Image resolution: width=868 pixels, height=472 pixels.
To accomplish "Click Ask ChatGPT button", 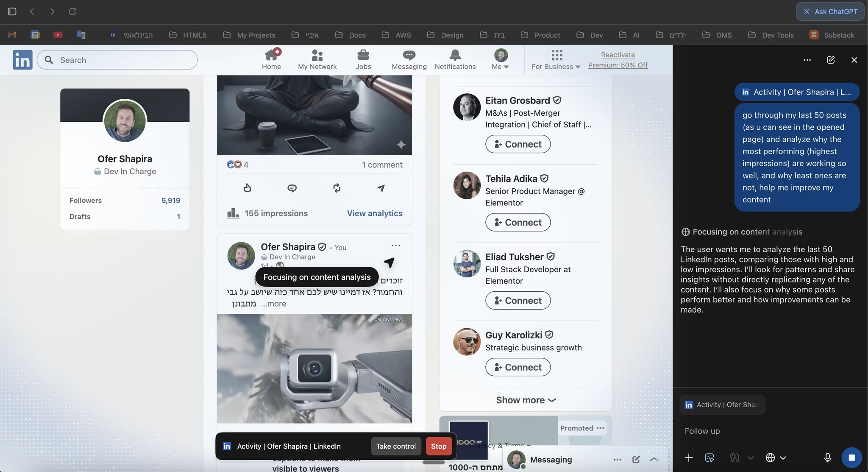I will click(831, 11).
